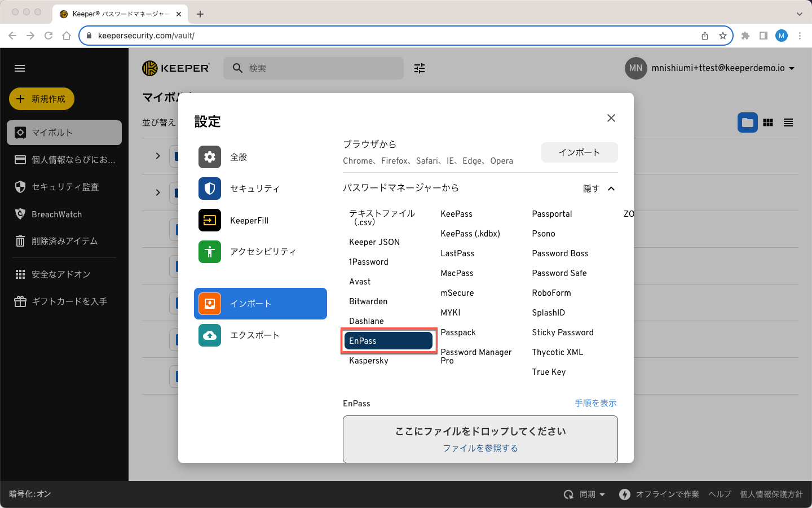Open 削除済みアイテム trash section
Image resolution: width=812 pixels, height=508 pixels.
pyautogui.click(x=64, y=241)
